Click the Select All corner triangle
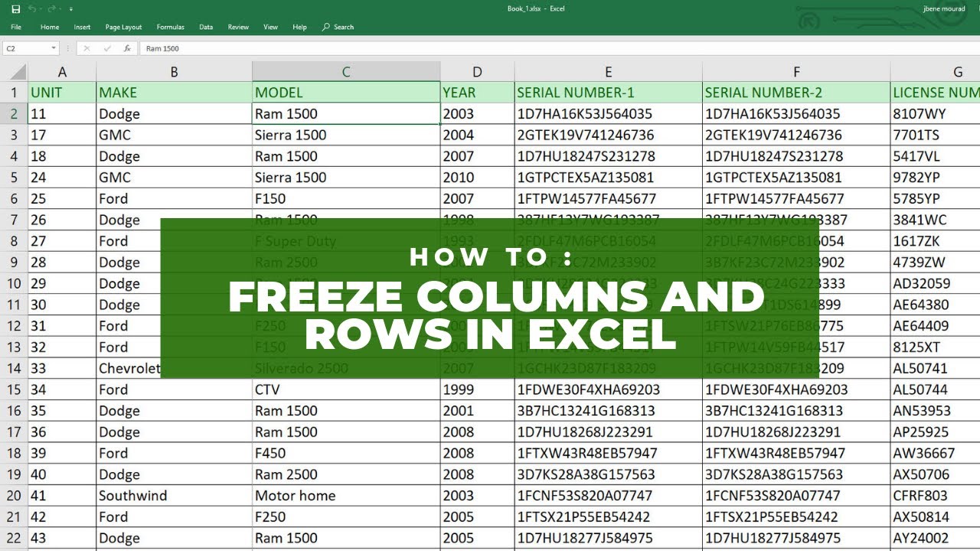Viewport: 980px width, 551px height. pyautogui.click(x=14, y=72)
